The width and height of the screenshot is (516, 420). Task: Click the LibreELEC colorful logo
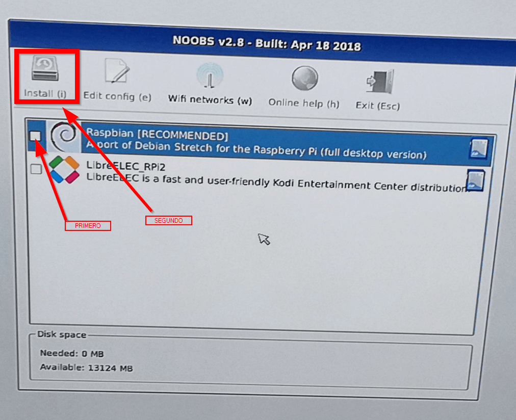coord(64,169)
